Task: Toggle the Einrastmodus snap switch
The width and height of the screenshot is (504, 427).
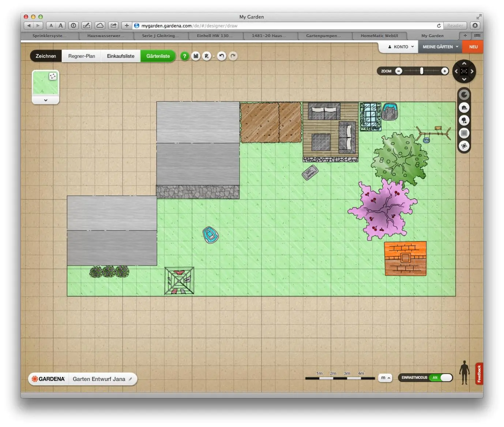Action: pos(441,378)
